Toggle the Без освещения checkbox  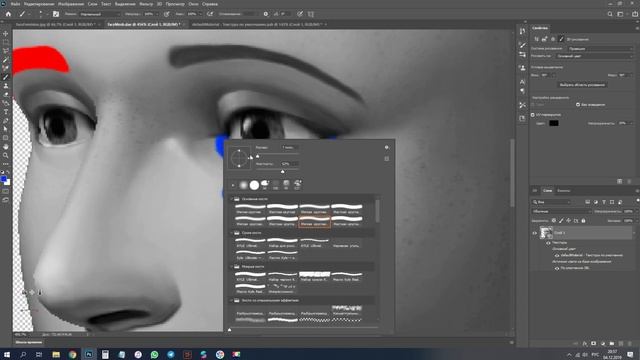click(x=578, y=104)
